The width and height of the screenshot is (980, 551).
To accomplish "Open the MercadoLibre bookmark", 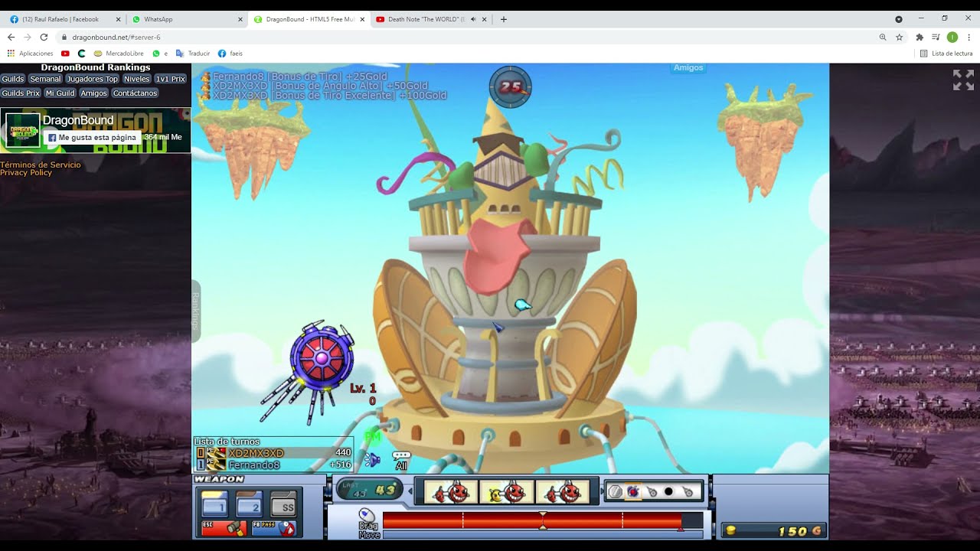I will (x=119, y=54).
